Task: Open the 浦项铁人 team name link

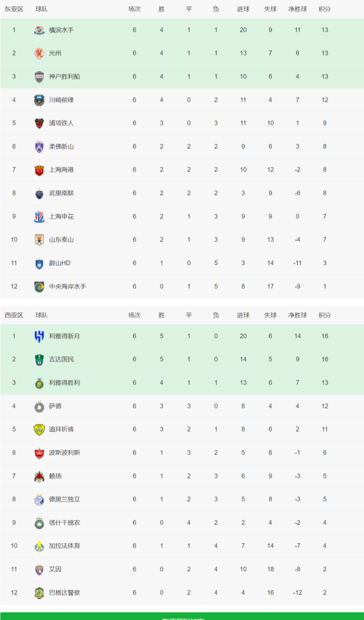Action: (x=61, y=123)
